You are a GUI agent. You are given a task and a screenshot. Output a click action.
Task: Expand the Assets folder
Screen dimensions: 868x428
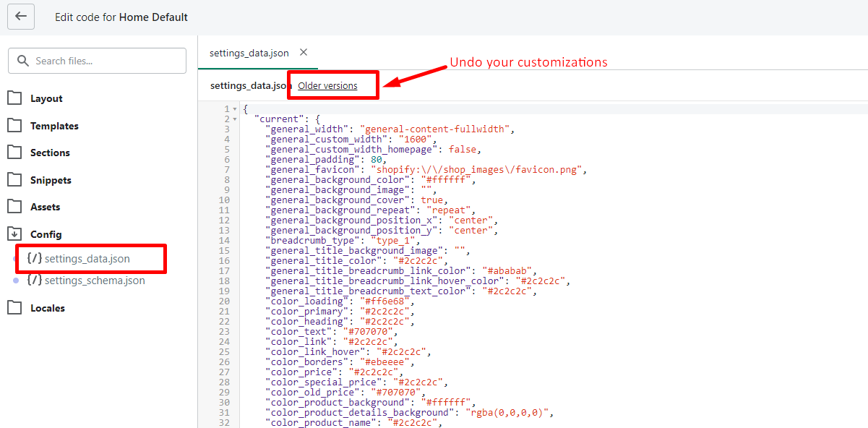(x=45, y=207)
